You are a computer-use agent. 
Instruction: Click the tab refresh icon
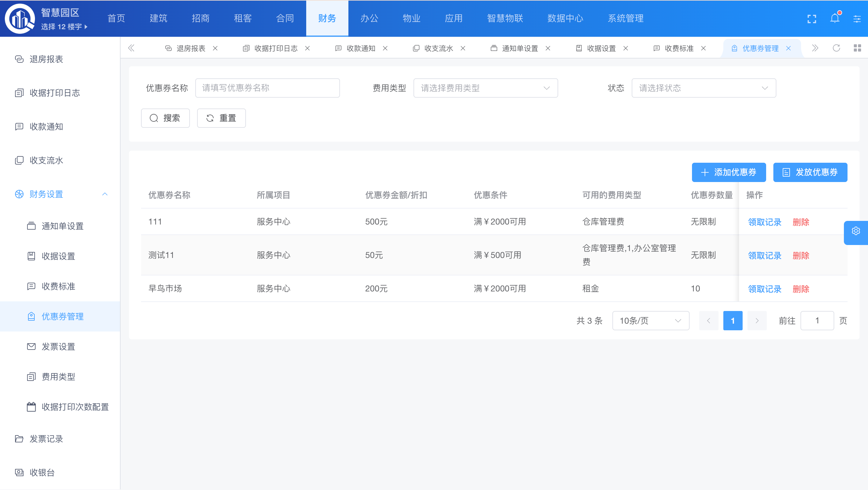click(836, 48)
